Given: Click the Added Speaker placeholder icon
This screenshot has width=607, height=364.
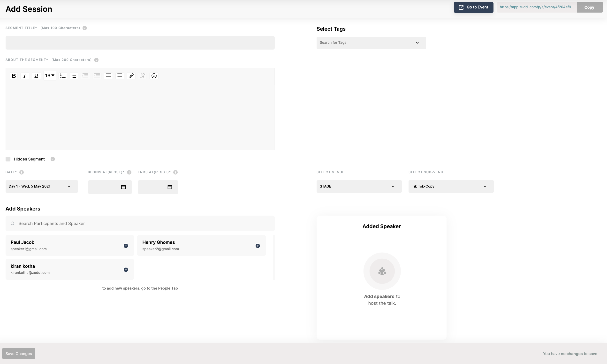Looking at the screenshot, I should click(x=382, y=271).
